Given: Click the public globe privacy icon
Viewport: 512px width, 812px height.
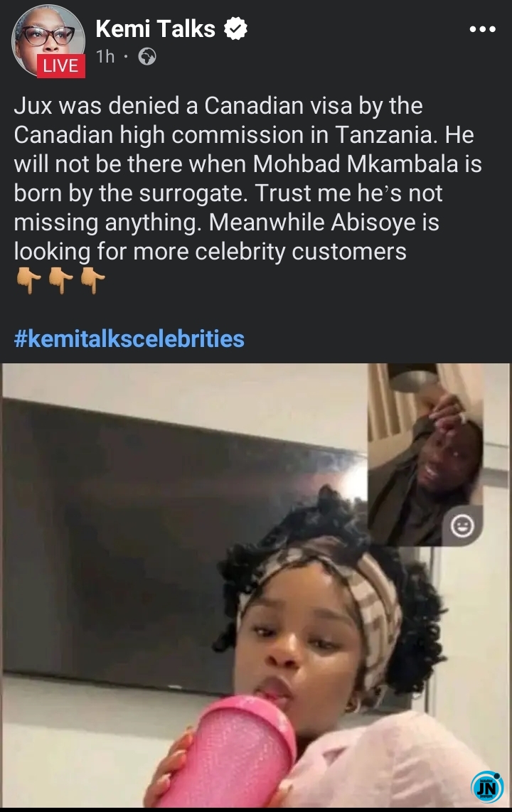Looking at the screenshot, I should tap(147, 56).
